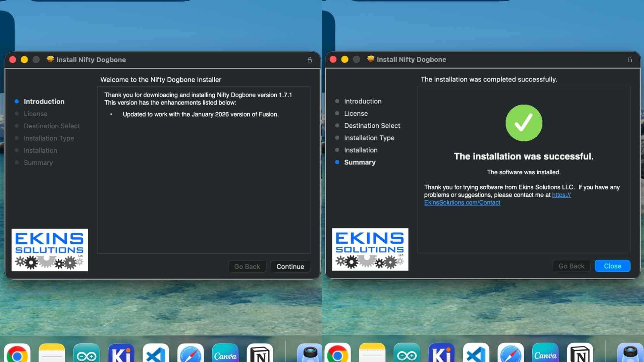The height and width of the screenshot is (362, 644).
Task: Click the dimmed License step in the Welcome installer
Action: coord(35,114)
